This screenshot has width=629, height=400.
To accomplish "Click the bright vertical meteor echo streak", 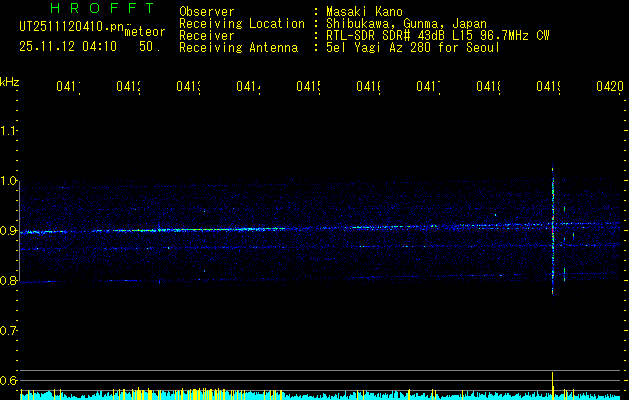I will click(552, 228).
